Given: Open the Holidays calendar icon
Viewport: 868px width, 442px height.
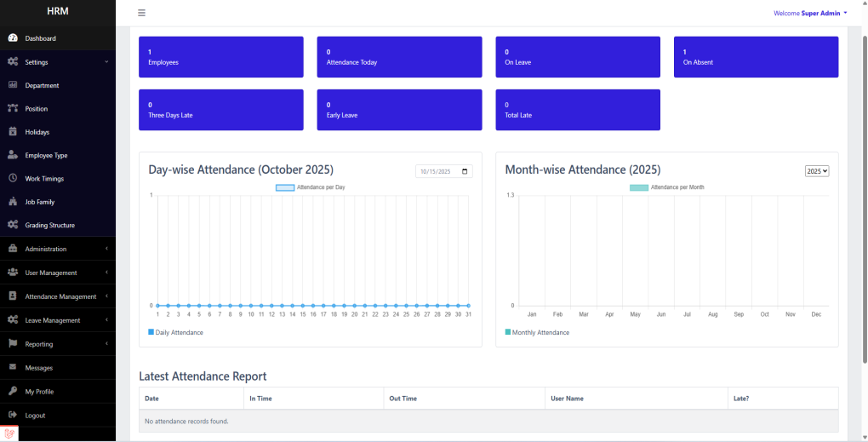Looking at the screenshot, I should [13, 132].
